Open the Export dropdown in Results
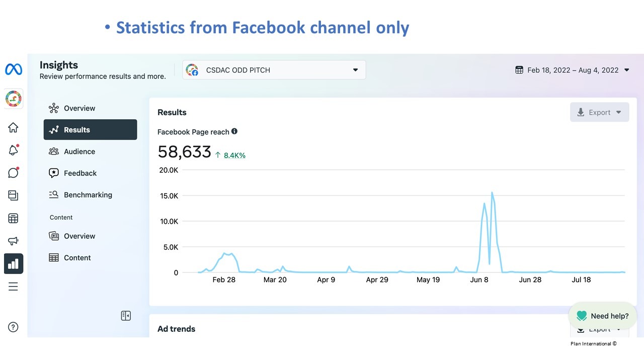 599,112
